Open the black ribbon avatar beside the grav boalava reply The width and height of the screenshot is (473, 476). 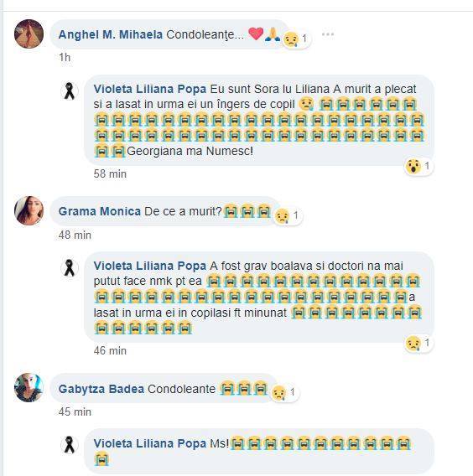[x=70, y=268]
